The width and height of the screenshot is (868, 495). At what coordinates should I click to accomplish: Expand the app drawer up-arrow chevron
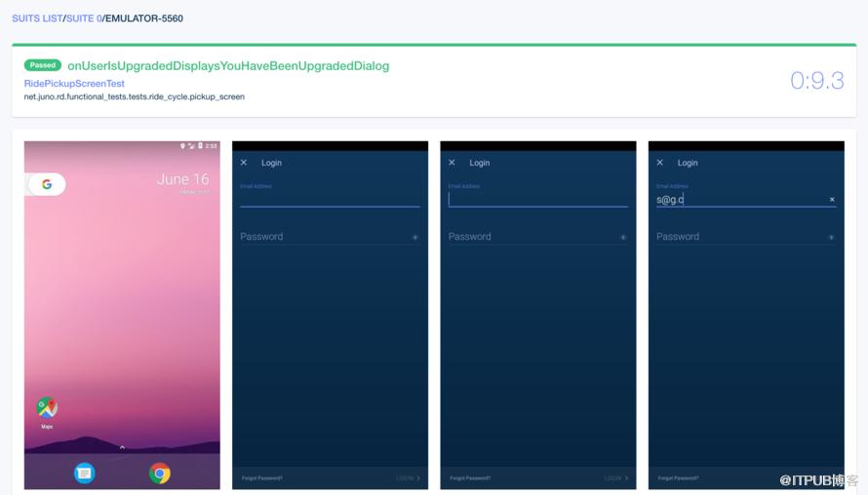pyautogui.click(x=122, y=447)
